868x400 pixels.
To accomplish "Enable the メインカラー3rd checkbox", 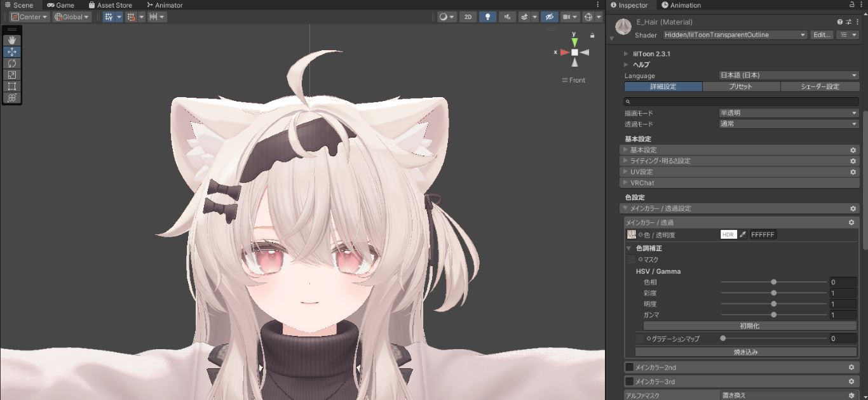I will coord(629,382).
